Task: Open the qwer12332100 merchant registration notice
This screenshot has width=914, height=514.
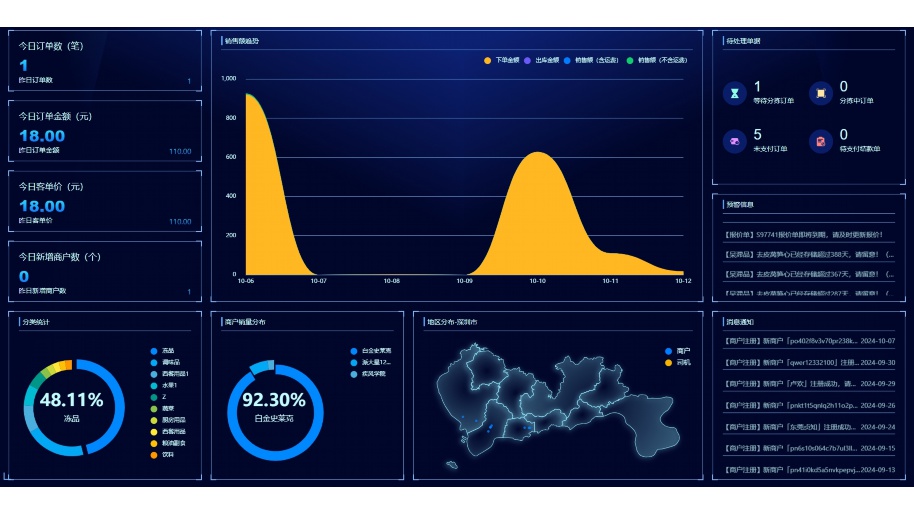Action: [808, 362]
